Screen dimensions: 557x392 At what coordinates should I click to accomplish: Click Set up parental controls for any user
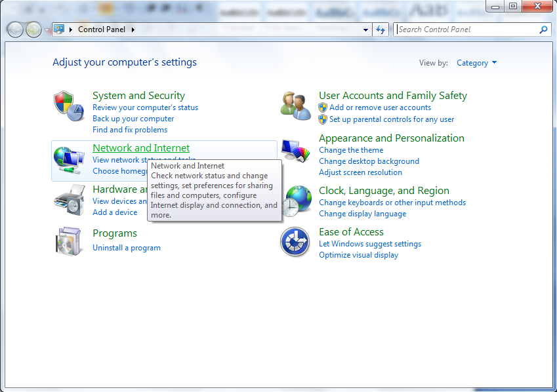tap(392, 119)
